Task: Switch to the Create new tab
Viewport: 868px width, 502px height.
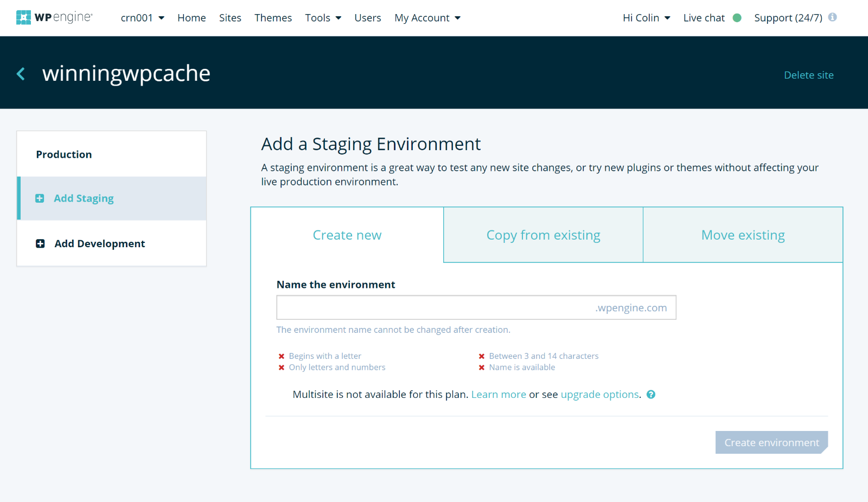Action: pyautogui.click(x=347, y=235)
